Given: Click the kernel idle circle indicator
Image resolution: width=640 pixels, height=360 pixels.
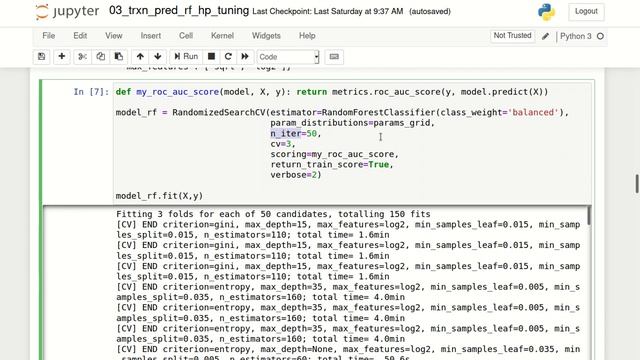Looking at the screenshot, I should (600, 36).
